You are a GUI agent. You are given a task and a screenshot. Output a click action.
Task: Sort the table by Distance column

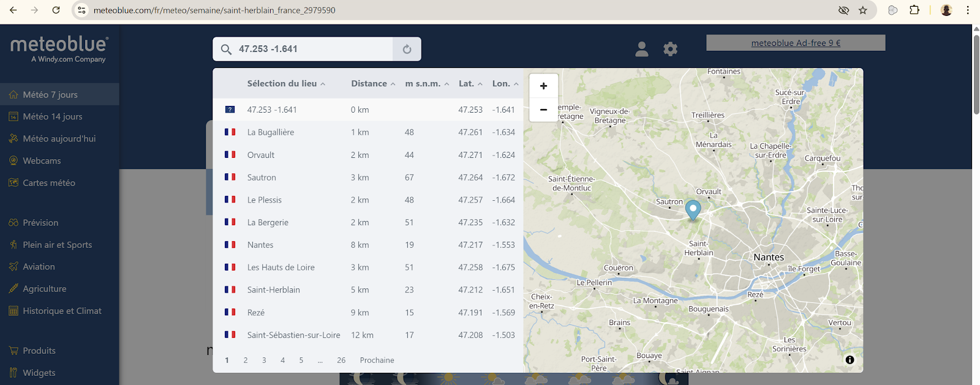tap(373, 84)
